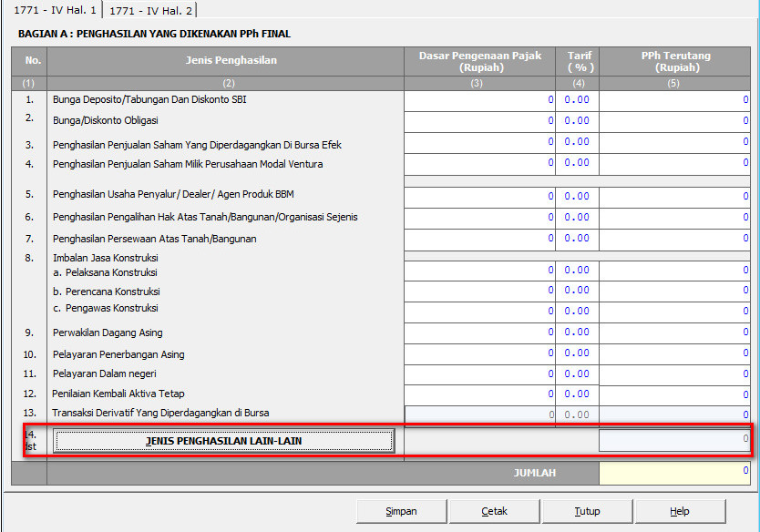760x532 pixels.
Task: Click Tarif field for Perwakilan Dagang Asing
Action: coord(577,333)
